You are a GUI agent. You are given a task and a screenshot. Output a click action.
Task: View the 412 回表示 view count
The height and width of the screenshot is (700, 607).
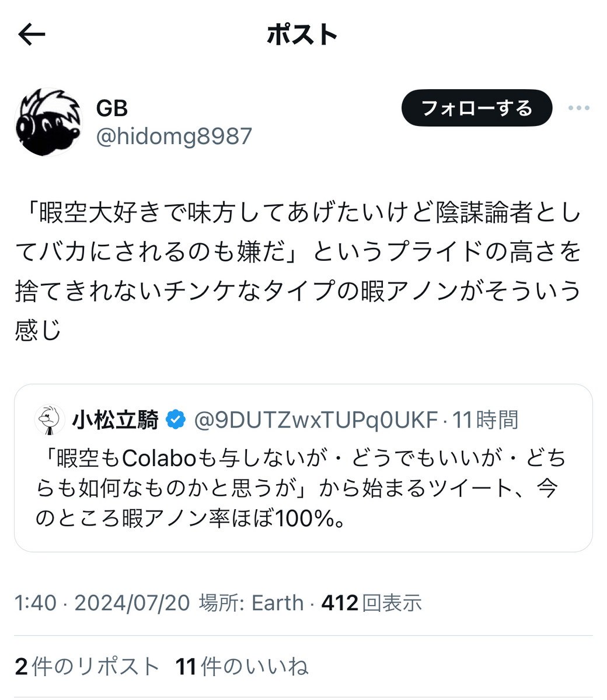point(372,603)
